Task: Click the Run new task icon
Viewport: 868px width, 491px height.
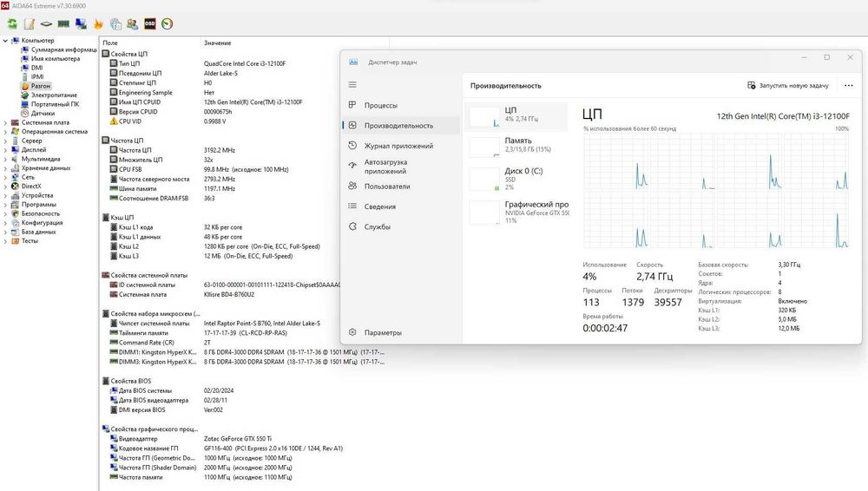Action: point(751,85)
